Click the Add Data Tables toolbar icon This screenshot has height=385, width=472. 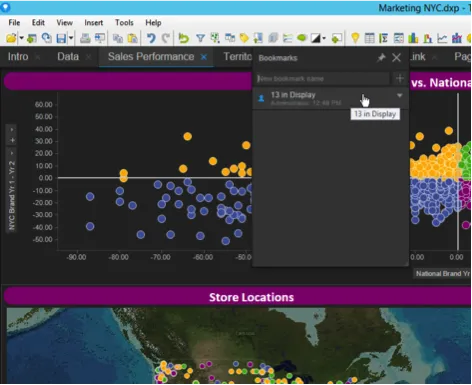click(x=32, y=38)
